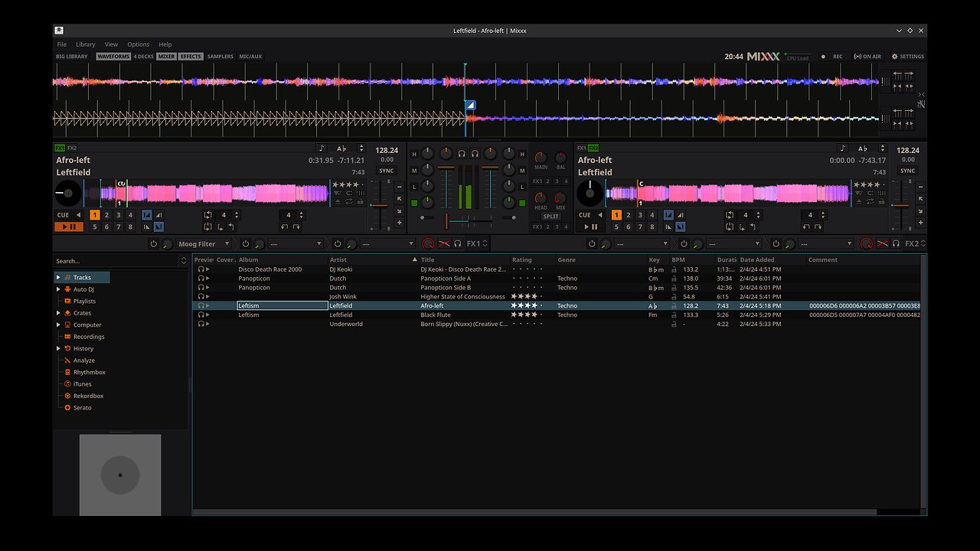Expand the Tracks tree item
This screenshot has height=551, width=980.
click(x=58, y=277)
